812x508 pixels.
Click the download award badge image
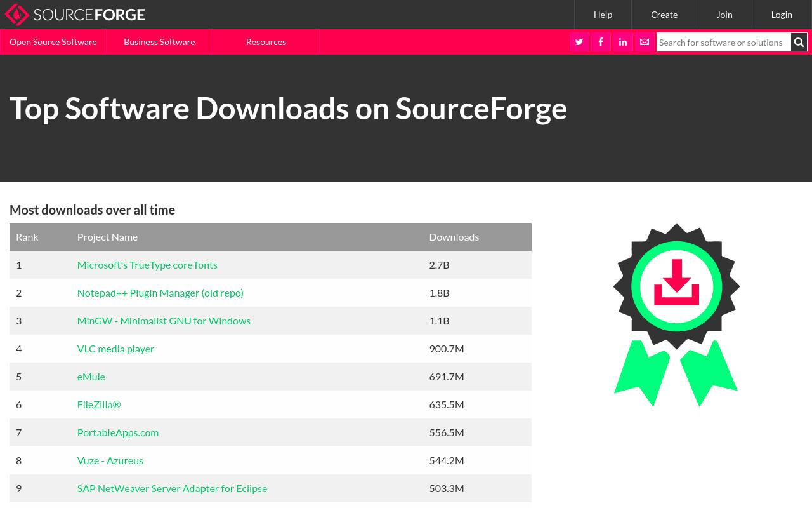pos(676,315)
